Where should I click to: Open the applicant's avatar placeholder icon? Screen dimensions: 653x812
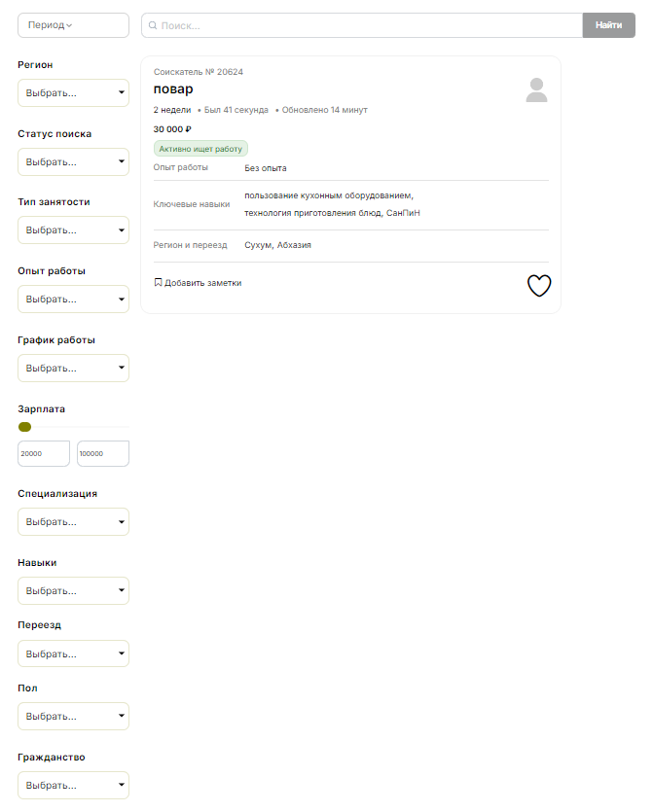point(536,90)
